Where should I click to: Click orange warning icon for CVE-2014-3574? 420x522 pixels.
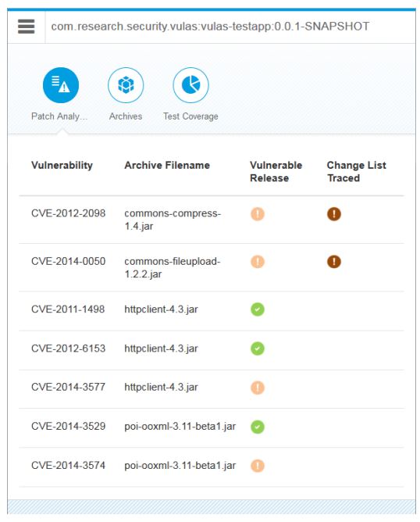click(x=258, y=466)
